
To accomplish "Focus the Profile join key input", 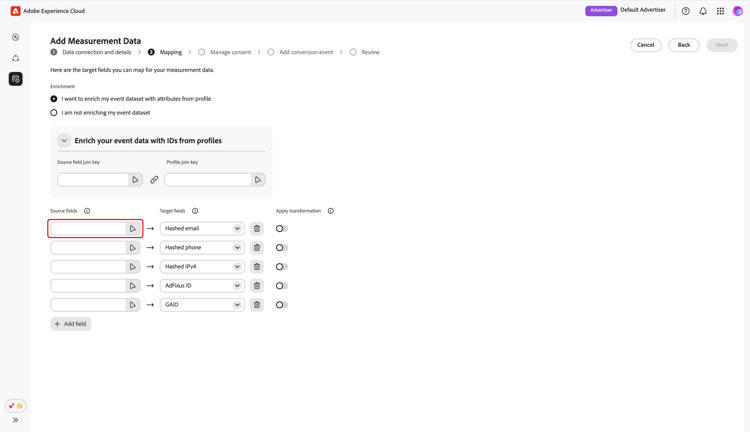I will click(208, 180).
